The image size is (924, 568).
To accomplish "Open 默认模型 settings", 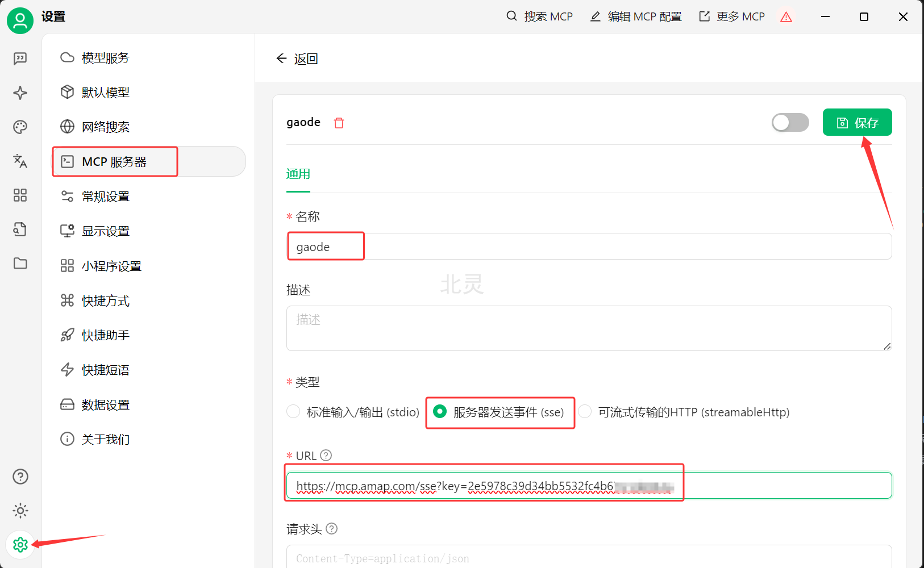I will [x=149, y=93].
